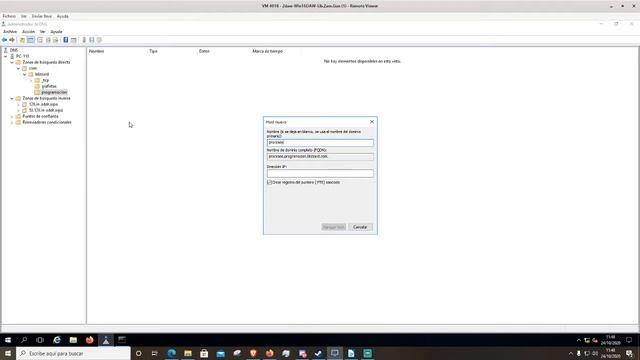This screenshot has height=360, width=640.
Task: Open Firefox in host taskbar
Action: pyautogui.click(x=269, y=353)
